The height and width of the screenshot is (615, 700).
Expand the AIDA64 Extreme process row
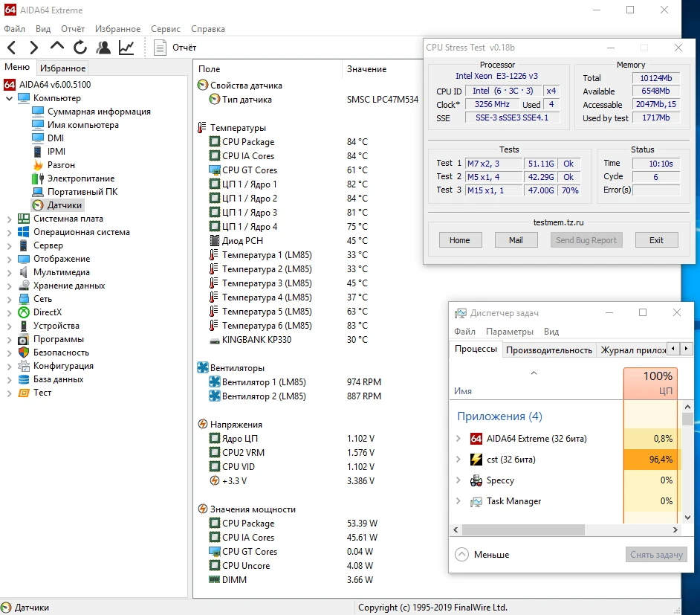(x=458, y=439)
